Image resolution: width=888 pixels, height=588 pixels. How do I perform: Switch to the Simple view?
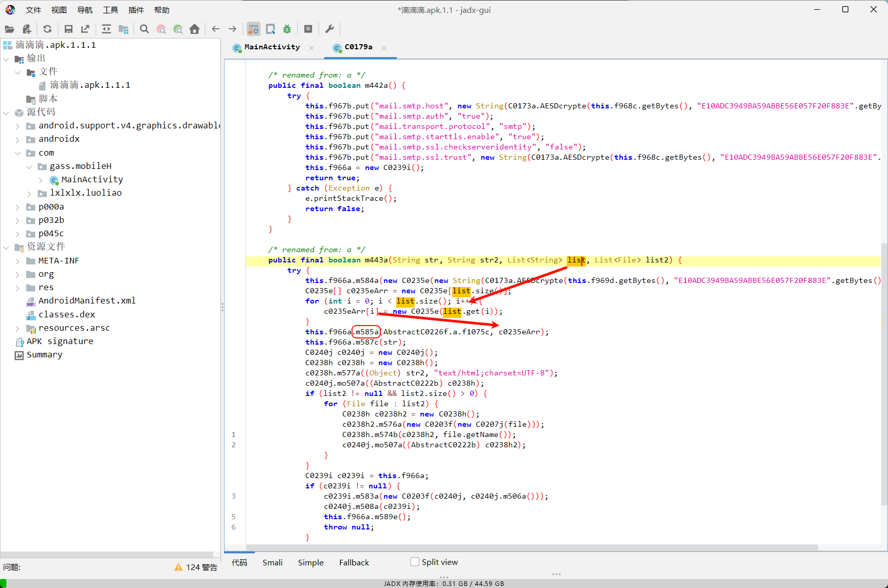coord(311,562)
